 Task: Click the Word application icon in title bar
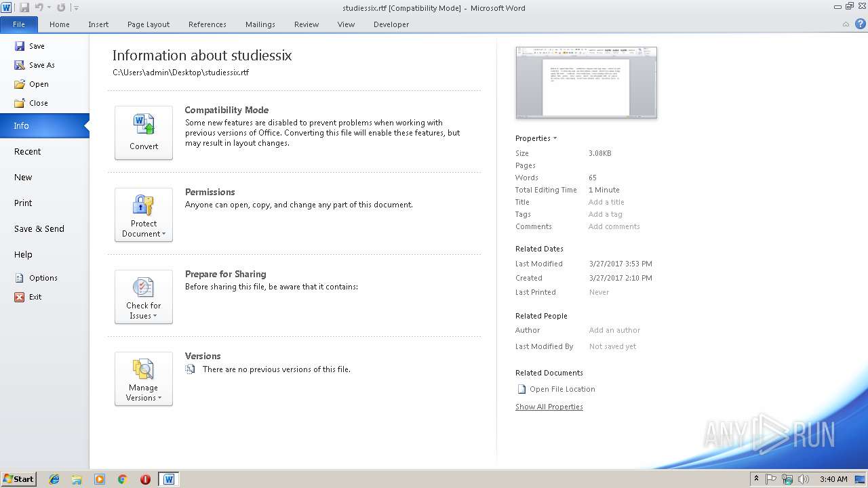(7, 7)
